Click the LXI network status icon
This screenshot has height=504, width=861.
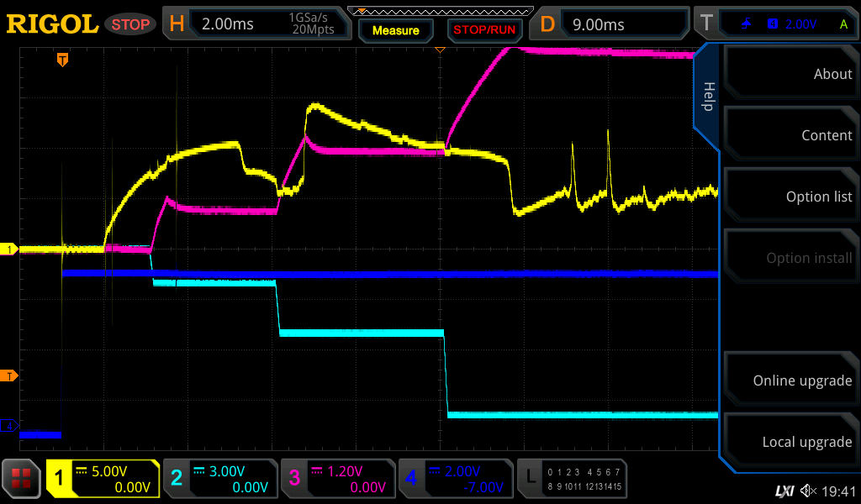784,491
